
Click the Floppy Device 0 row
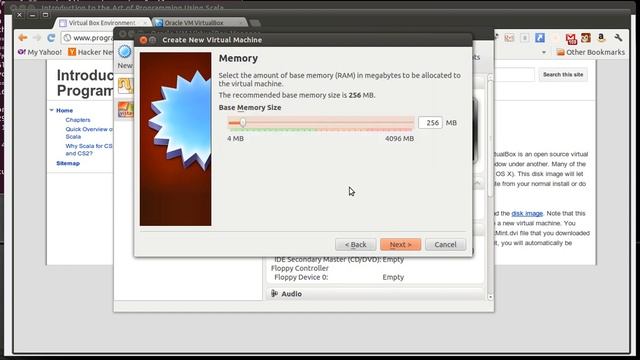(339, 277)
